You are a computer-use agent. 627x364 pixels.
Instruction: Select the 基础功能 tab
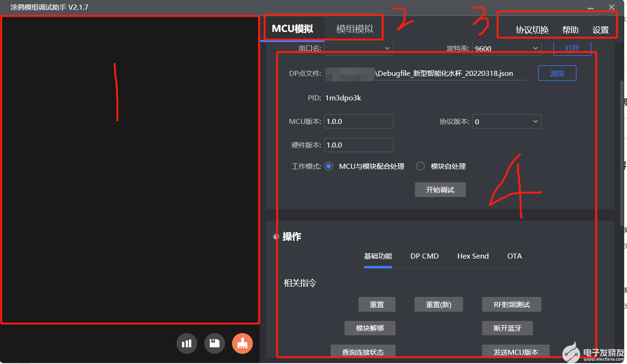pyautogui.click(x=378, y=256)
